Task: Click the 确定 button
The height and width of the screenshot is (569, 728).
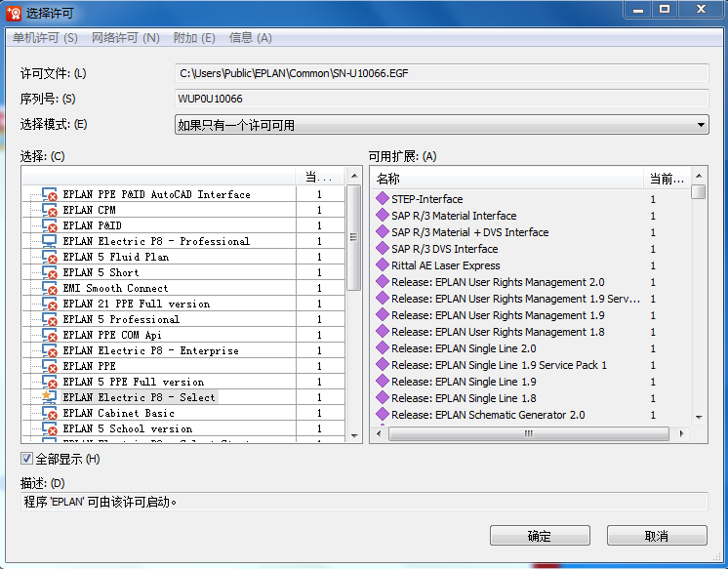Action: tap(540, 536)
